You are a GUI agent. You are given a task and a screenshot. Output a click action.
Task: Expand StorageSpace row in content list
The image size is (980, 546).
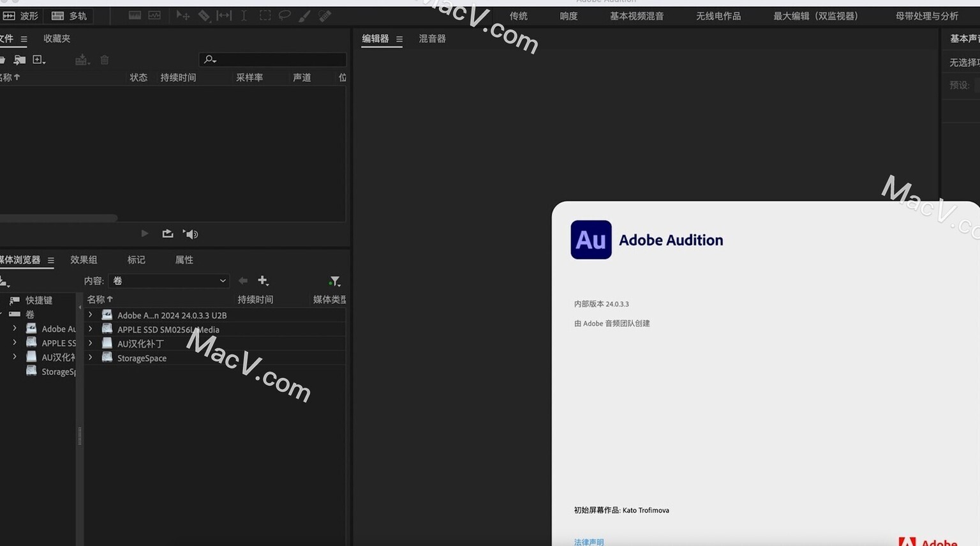(x=90, y=358)
